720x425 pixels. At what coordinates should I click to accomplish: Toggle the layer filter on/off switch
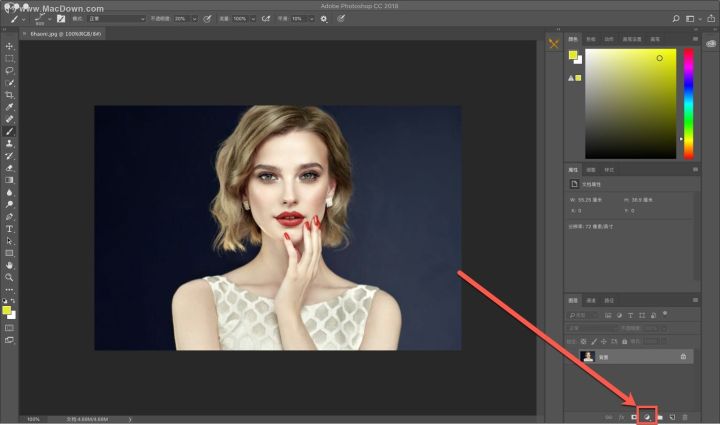pyautogui.click(x=664, y=314)
